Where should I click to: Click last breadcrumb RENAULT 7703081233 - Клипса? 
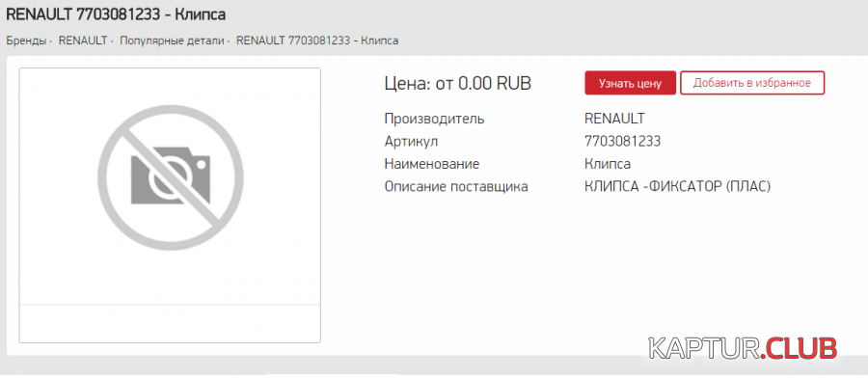317,40
